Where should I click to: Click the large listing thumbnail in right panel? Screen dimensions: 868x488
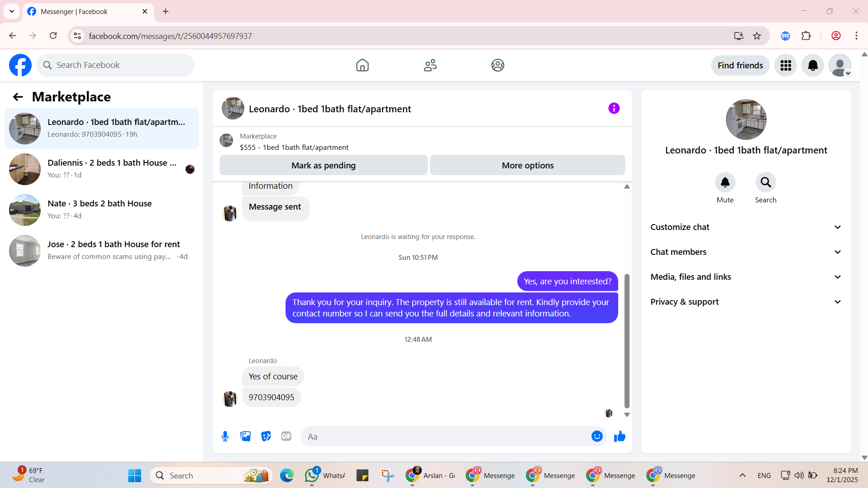(746, 120)
